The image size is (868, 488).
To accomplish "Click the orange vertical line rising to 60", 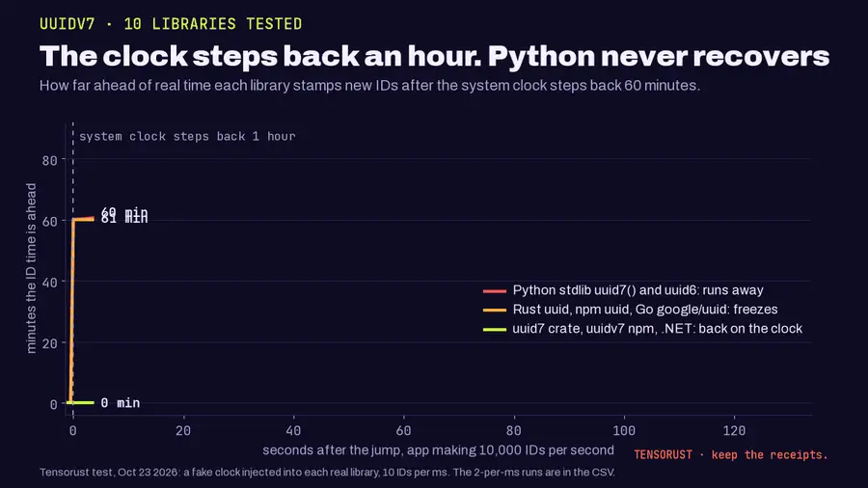I will click(x=72, y=310).
